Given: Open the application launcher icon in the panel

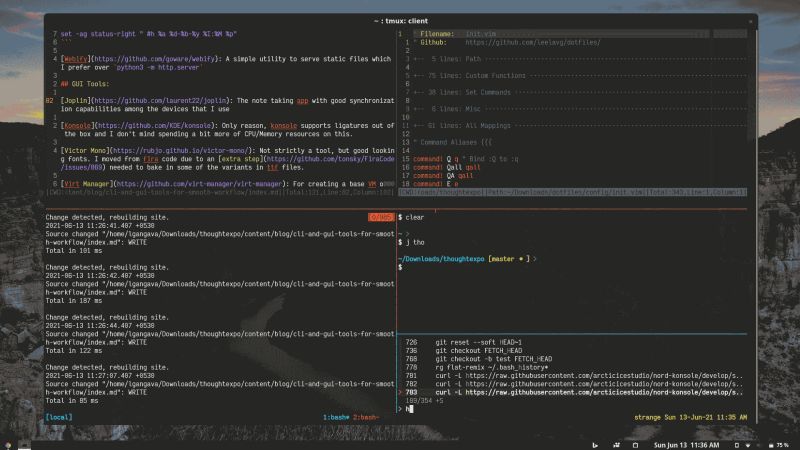Looking at the screenshot, I should (x=8, y=445).
